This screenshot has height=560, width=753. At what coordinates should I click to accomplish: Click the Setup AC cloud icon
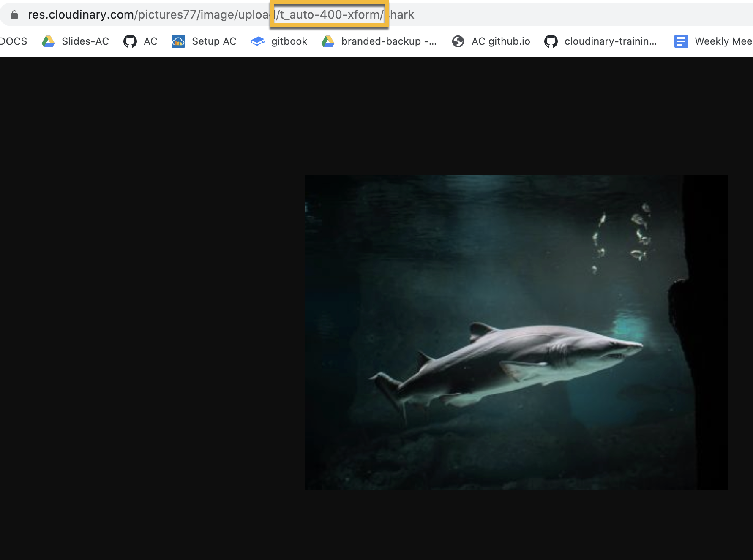coord(178,41)
